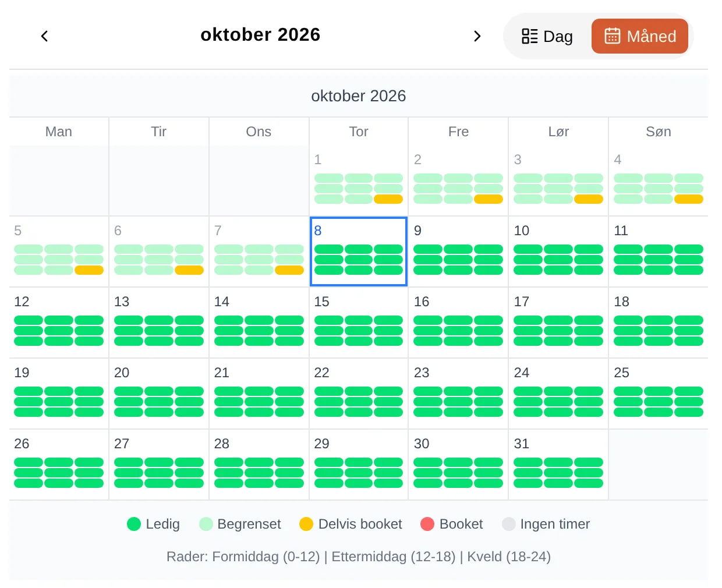The image size is (722, 588).
Task: Open day 27 in the month grid
Action: tap(159, 465)
